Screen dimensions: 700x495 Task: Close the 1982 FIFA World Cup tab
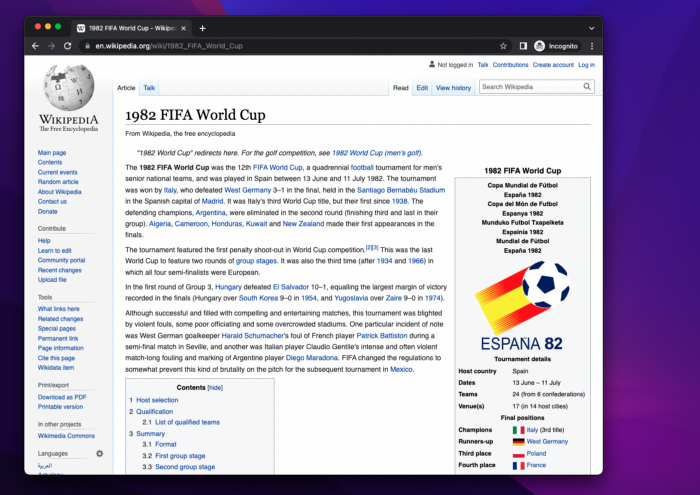click(183, 28)
